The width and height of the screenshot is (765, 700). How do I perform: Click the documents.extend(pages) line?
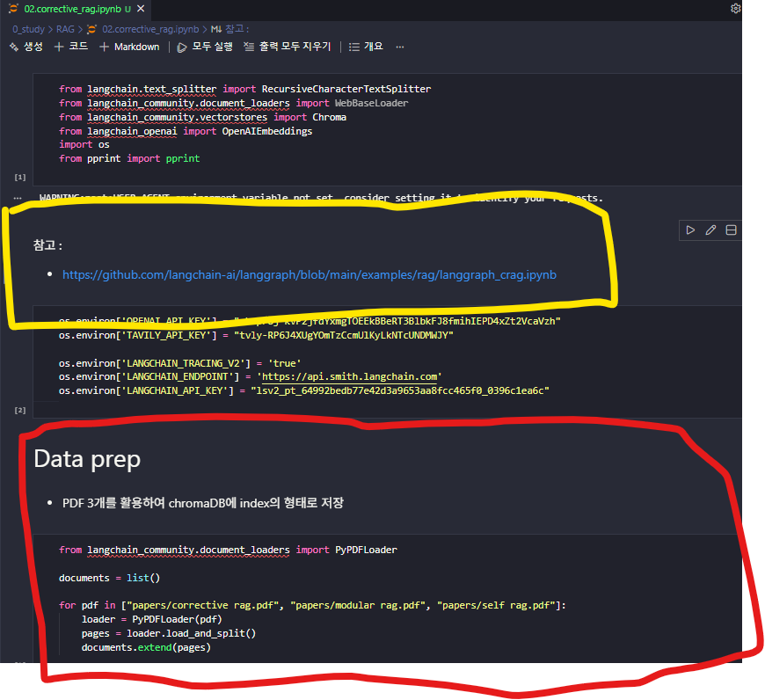coord(146,647)
